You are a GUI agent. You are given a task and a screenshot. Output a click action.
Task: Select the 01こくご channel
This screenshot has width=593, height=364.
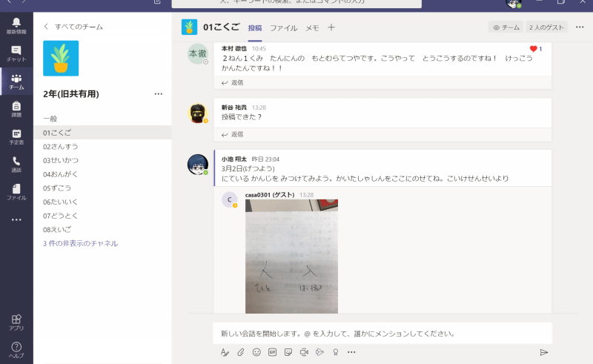point(102,133)
